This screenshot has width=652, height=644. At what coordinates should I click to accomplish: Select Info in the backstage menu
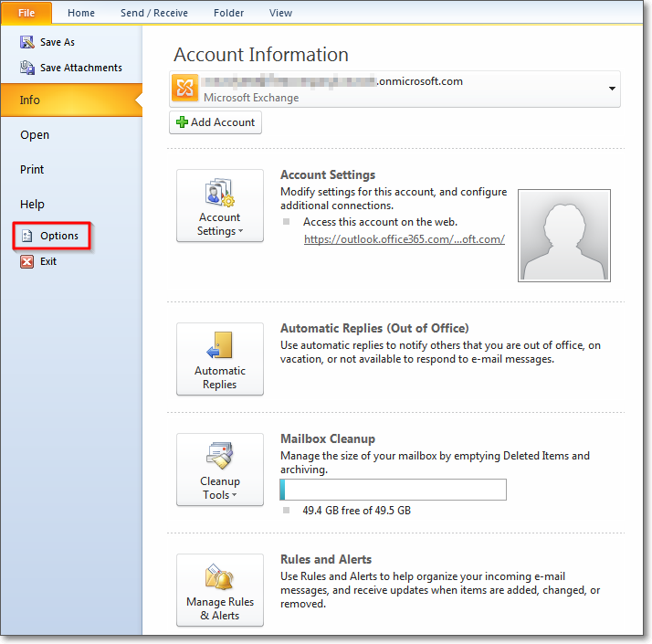pyautogui.click(x=71, y=100)
